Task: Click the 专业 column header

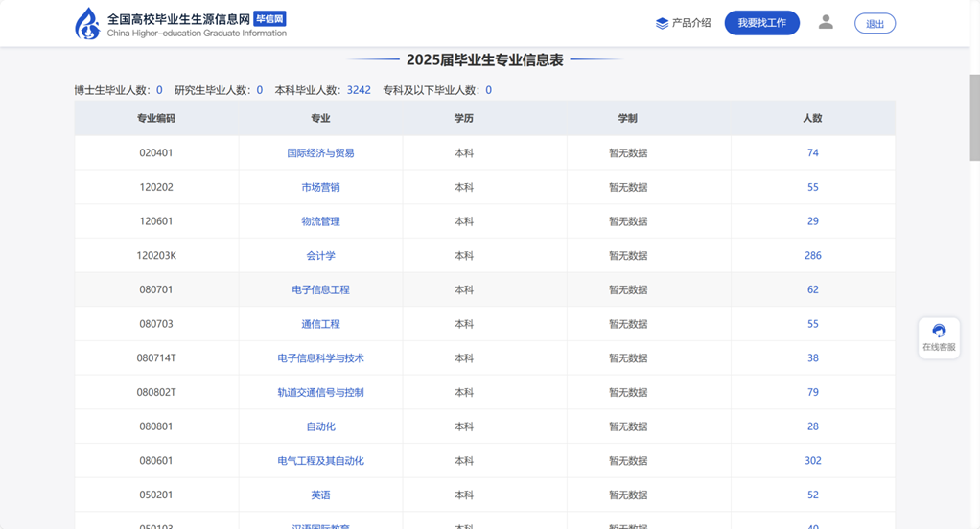Action: (320, 118)
